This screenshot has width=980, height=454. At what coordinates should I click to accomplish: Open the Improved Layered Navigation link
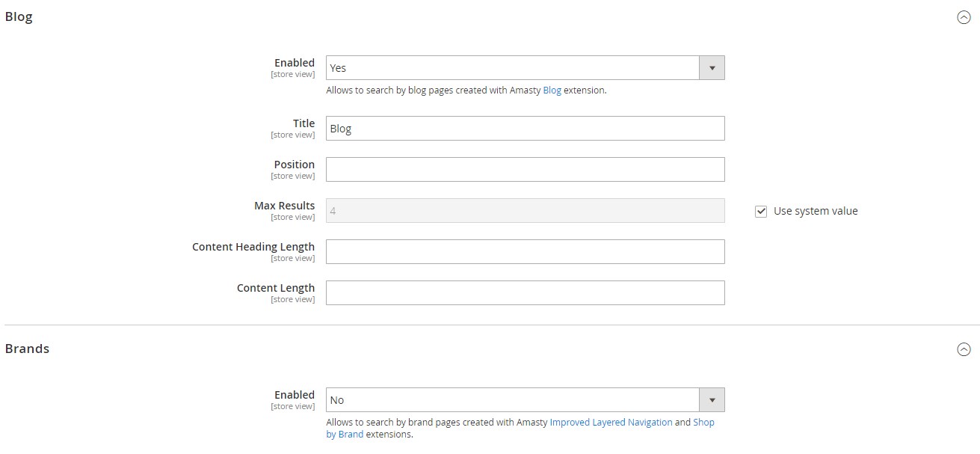(x=611, y=423)
